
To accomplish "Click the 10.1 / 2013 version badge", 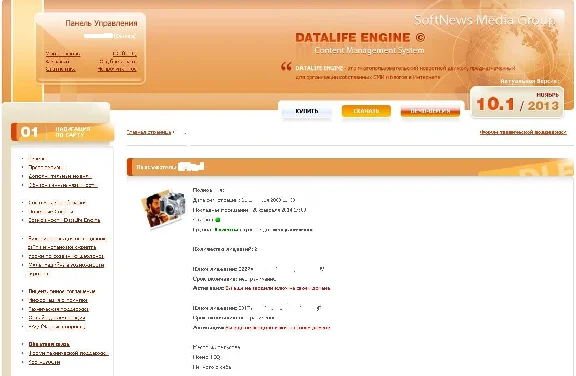I will (x=517, y=103).
